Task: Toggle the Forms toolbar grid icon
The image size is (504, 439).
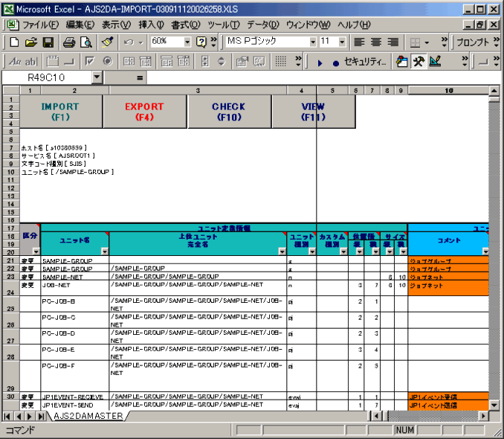Action: click(280, 61)
